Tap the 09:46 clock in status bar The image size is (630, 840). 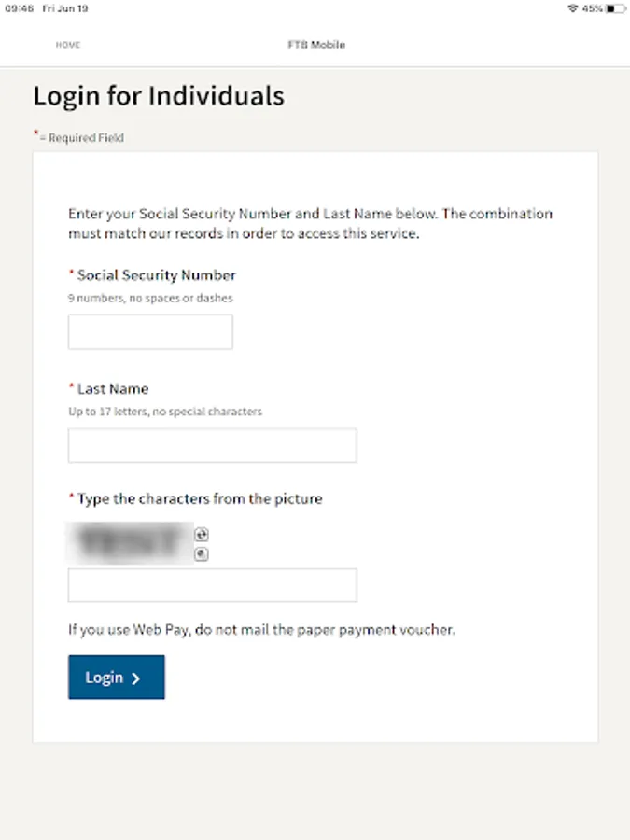click(19, 8)
